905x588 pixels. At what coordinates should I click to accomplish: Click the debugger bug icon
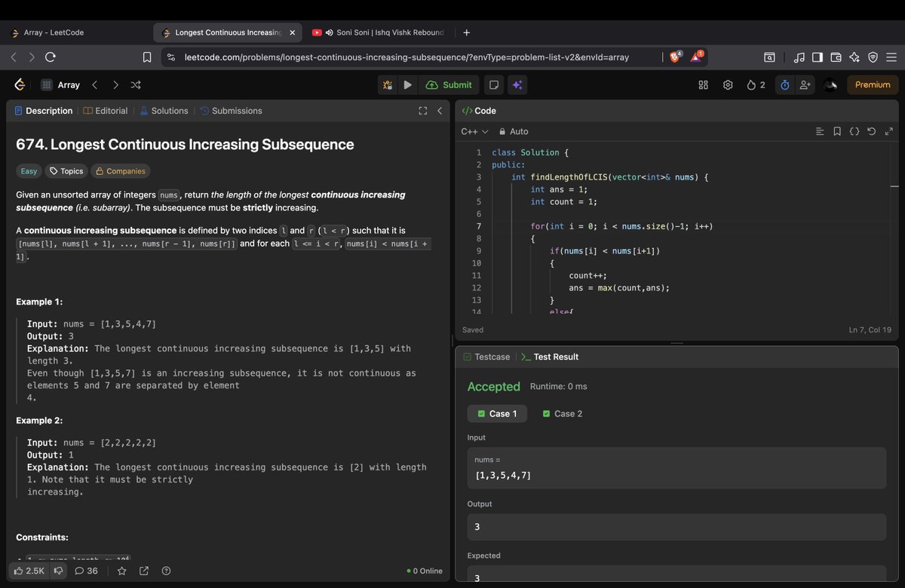(388, 85)
